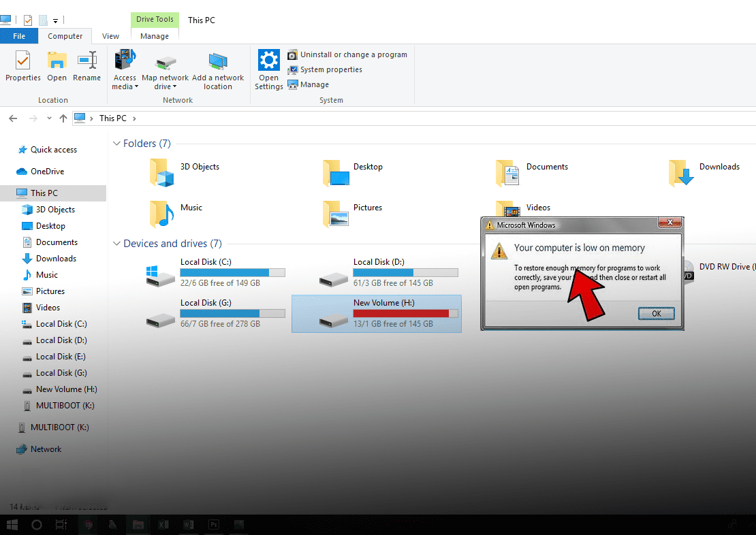Image resolution: width=756 pixels, height=535 pixels.
Task: Click the Windows Start button
Action: coord(12,525)
